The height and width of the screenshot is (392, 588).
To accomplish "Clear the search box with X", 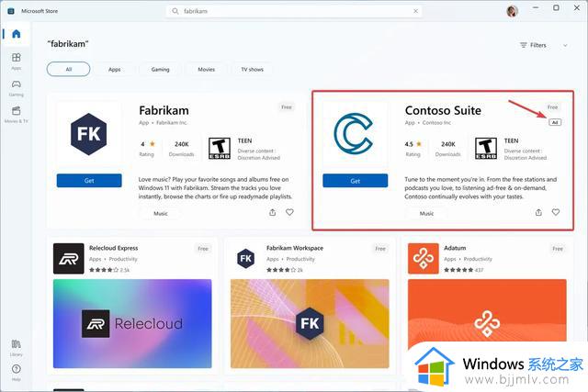I will 415,11.
